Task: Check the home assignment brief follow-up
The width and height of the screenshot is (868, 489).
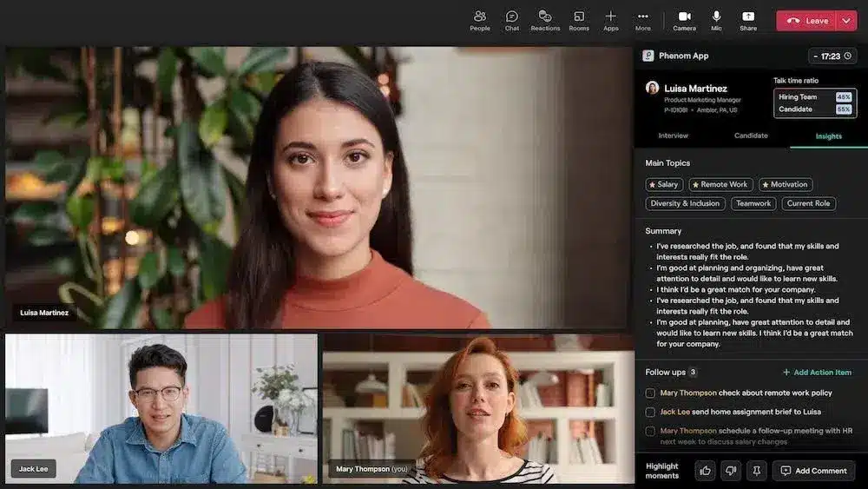Action: tap(650, 412)
